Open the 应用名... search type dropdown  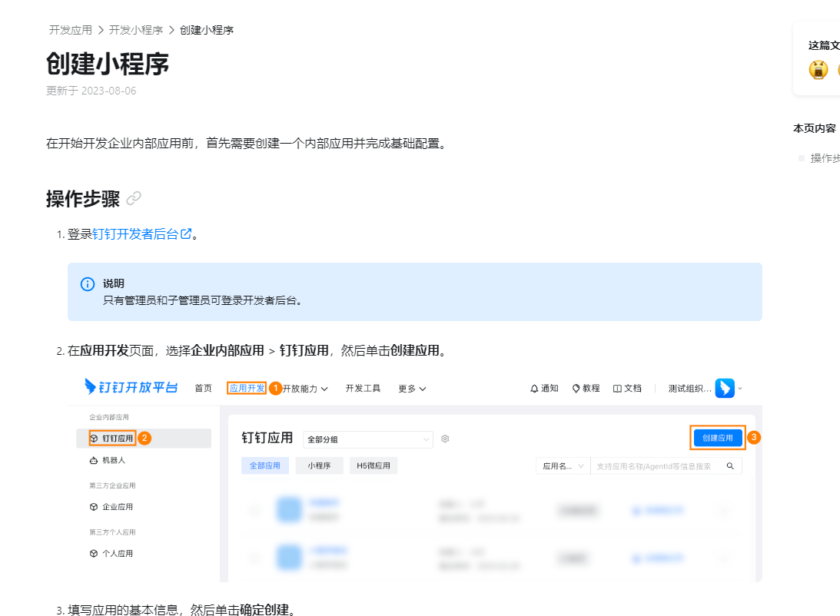(x=563, y=466)
